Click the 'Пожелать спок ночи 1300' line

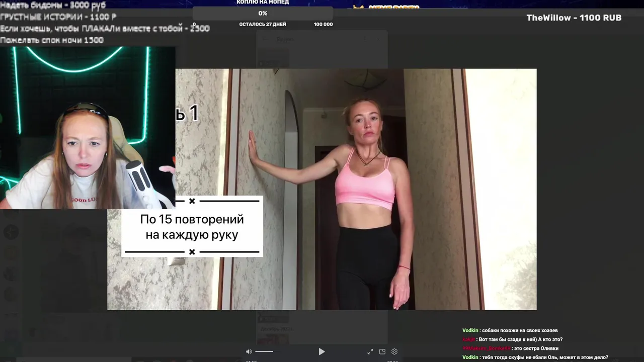tap(52, 40)
